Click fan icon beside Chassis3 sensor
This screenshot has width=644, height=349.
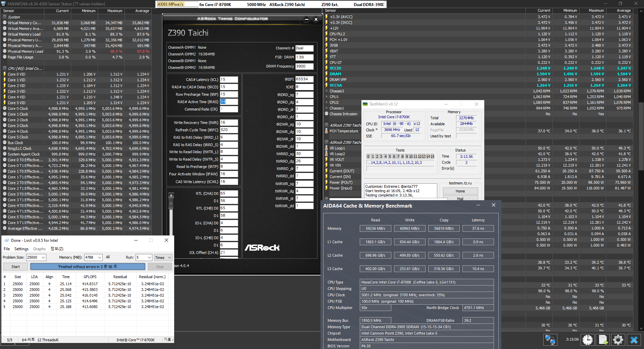tap(327, 91)
